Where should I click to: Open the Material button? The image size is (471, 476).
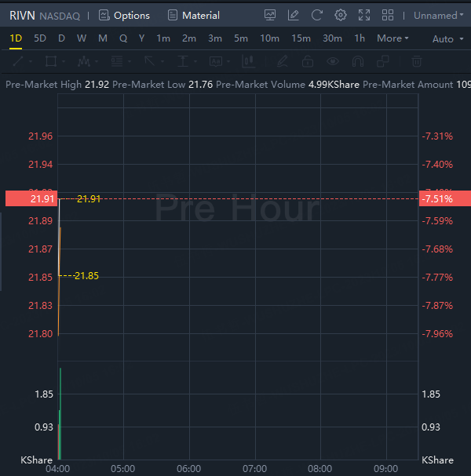pos(193,15)
